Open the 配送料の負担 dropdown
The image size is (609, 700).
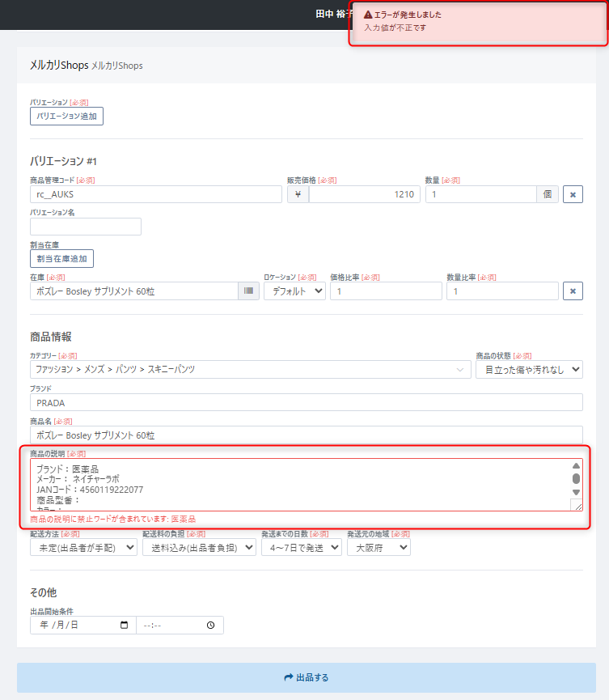tap(199, 547)
